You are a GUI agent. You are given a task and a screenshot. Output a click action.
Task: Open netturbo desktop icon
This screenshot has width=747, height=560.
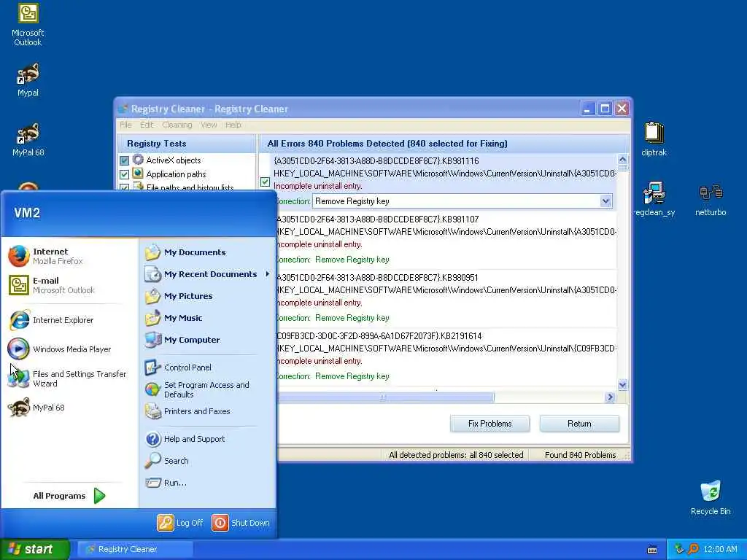(x=711, y=200)
